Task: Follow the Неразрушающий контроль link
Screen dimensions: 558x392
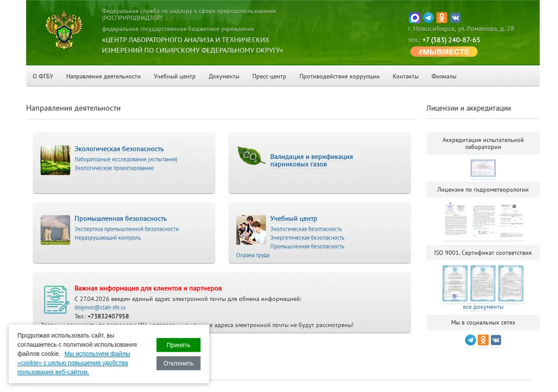Action: click(x=107, y=238)
